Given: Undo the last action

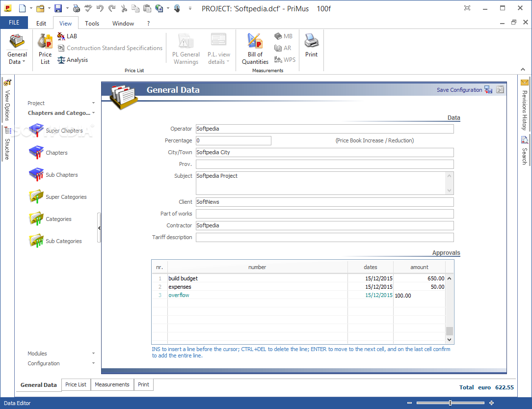Looking at the screenshot, I should [x=100, y=8].
